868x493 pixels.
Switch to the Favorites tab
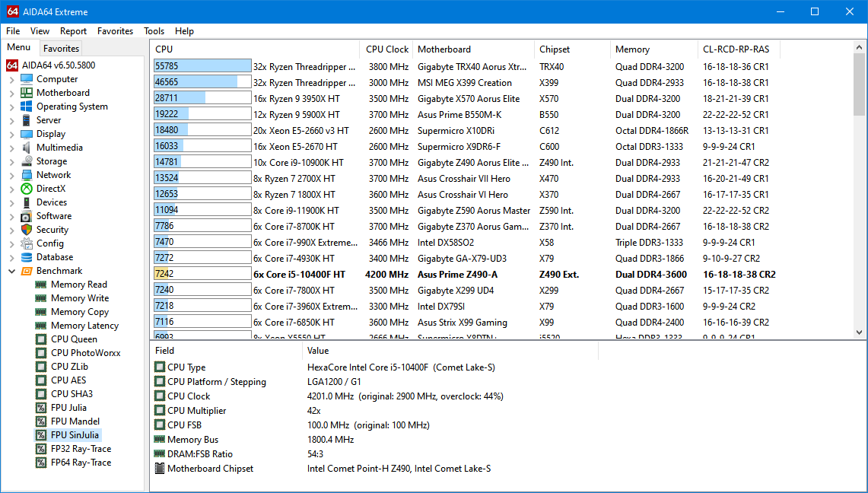61,49
